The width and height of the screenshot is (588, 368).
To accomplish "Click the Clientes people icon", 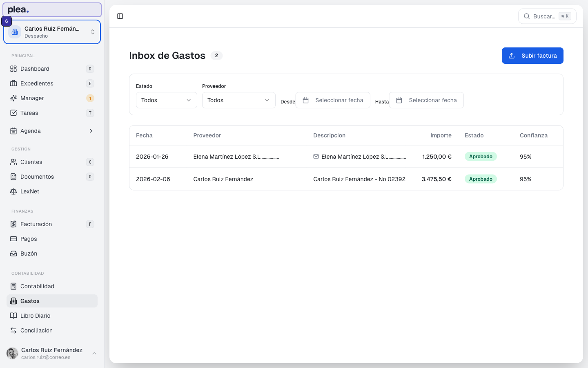I will 13,162.
